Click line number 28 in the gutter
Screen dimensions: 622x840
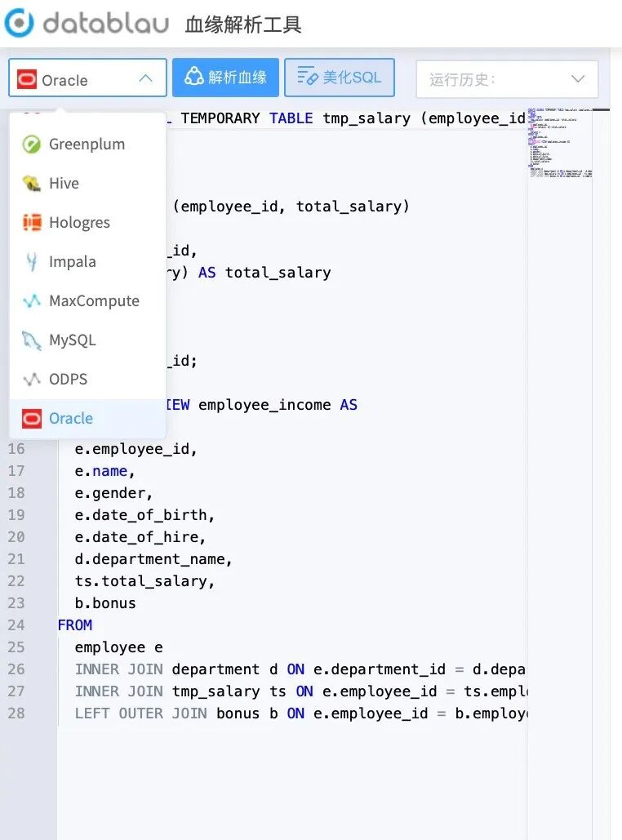point(16,713)
